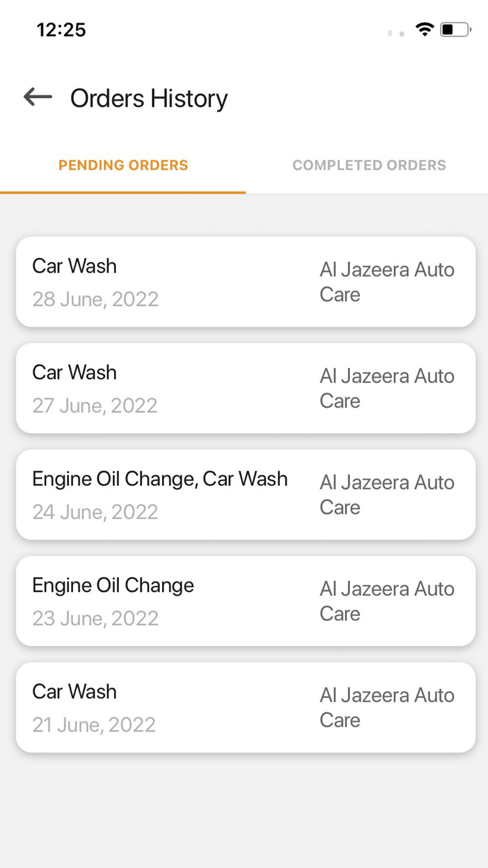The width and height of the screenshot is (488, 868).
Task: Tap the Orders History title
Action: 149,99
